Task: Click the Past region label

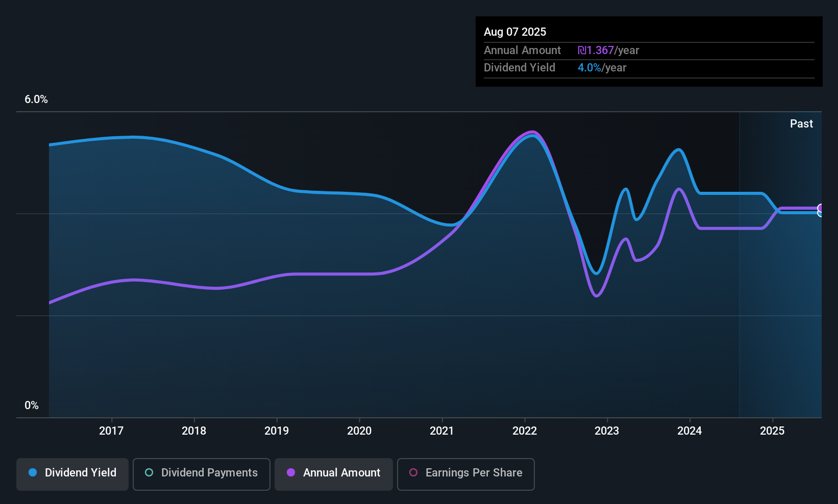Action: 801,124
